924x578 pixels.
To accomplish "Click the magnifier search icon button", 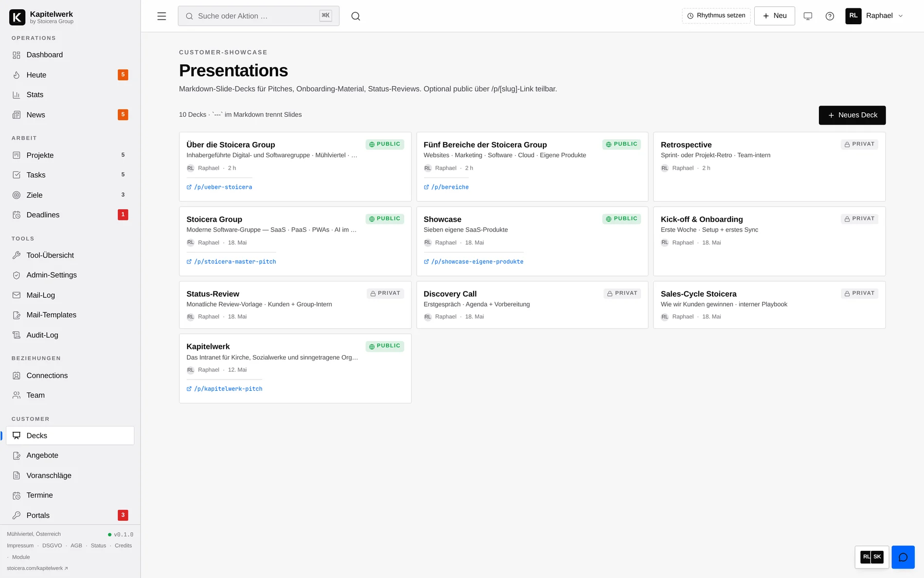I will [x=356, y=16].
